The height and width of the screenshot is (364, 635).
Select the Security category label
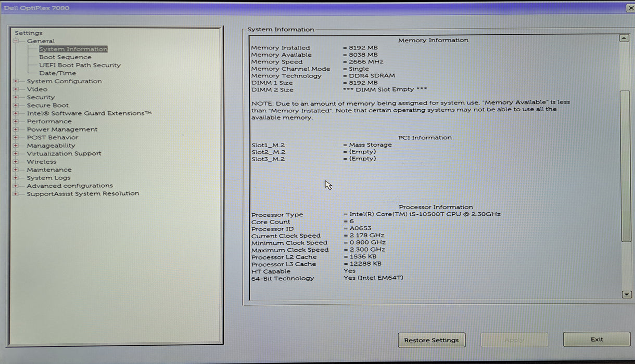coord(41,97)
